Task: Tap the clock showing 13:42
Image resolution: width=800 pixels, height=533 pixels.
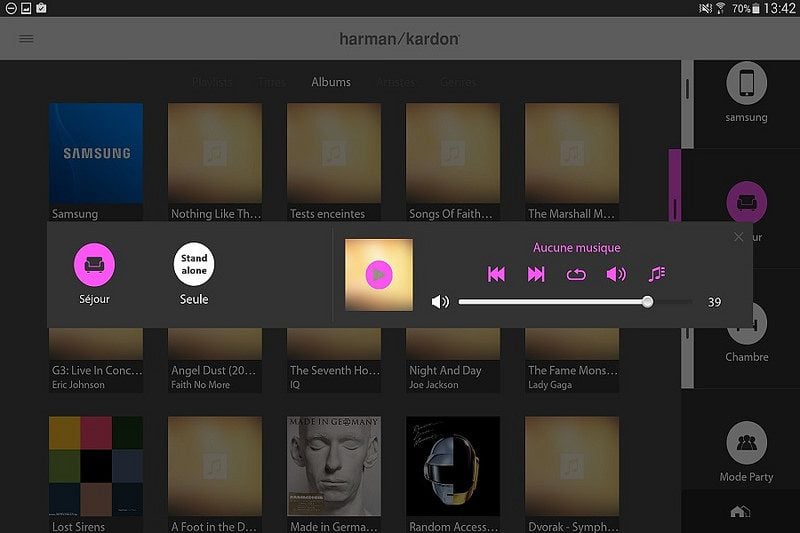Action: [x=780, y=8]
